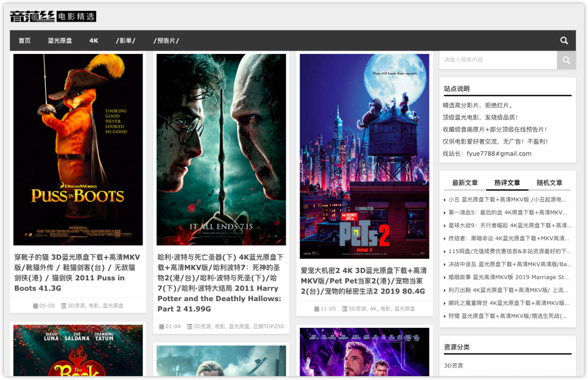Click 3D资源 tag under Puss in Boots
588x380 pixels.
76,306
